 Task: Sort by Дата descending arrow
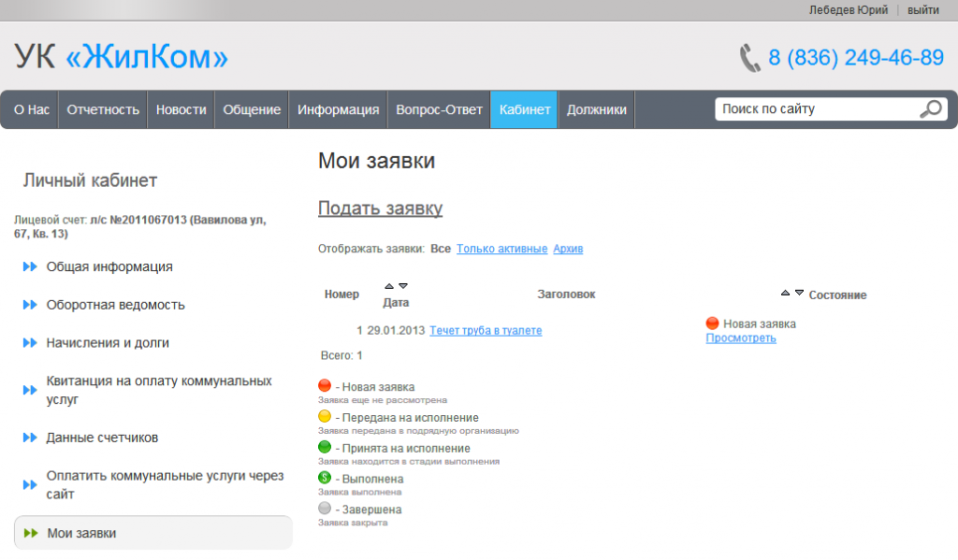403,286
